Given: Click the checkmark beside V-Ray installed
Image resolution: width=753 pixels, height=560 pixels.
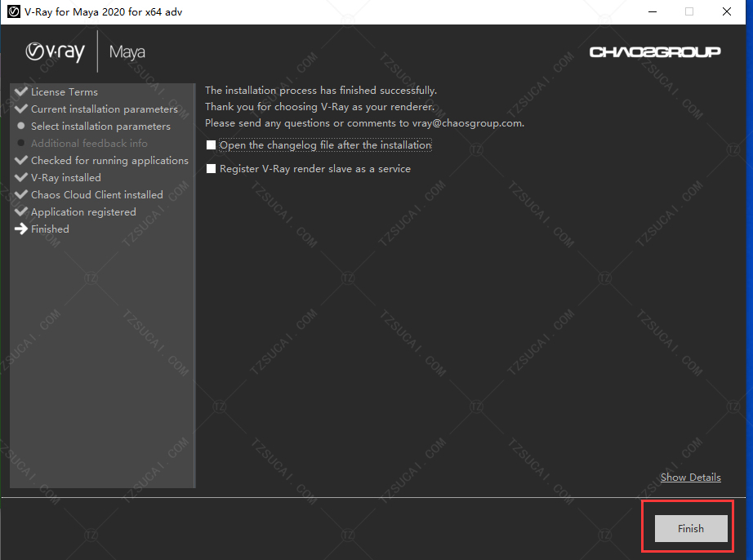Looking at the screenshot, I should click(21, 177).
